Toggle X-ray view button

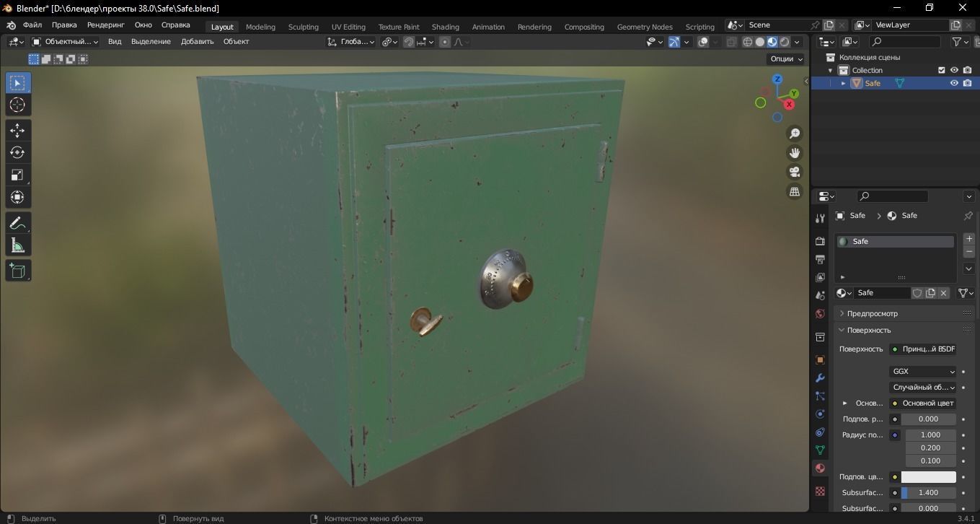pos(731,42)
